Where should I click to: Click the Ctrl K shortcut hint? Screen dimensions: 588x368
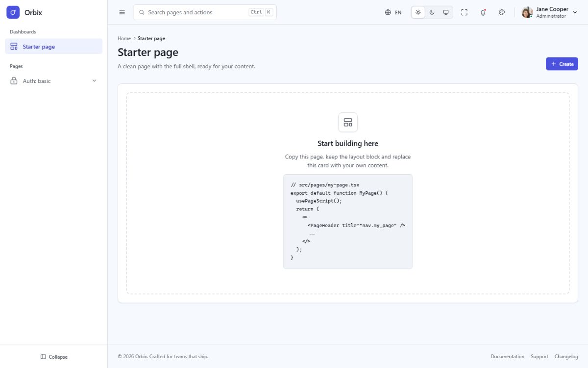(x=261, y=12)
